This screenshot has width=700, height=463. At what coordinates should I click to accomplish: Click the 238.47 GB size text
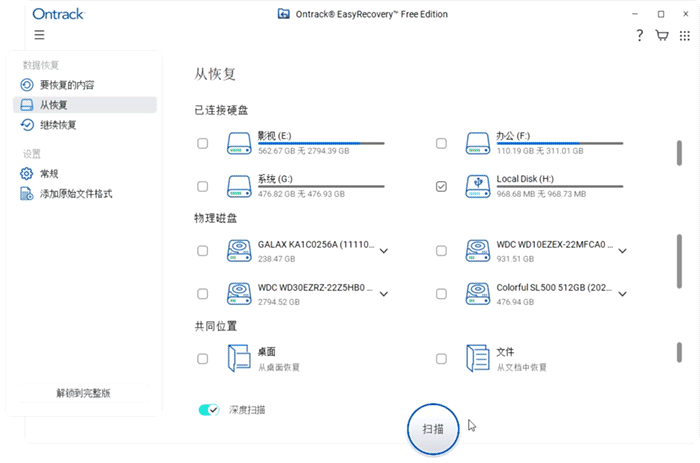[276, 259]
